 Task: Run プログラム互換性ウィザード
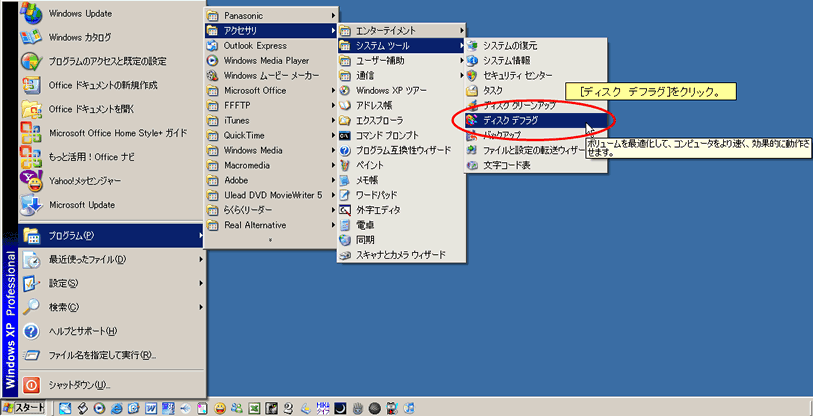[x=401, y=150]
